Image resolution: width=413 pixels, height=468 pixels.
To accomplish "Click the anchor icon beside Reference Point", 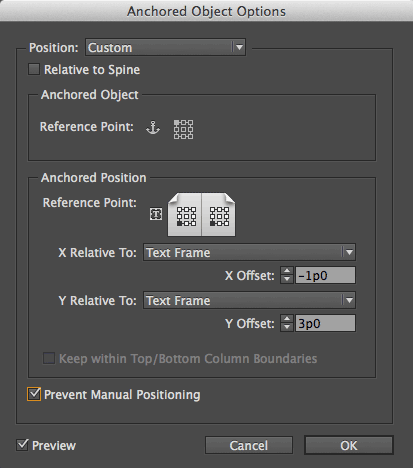I will [x=153, y=128].
